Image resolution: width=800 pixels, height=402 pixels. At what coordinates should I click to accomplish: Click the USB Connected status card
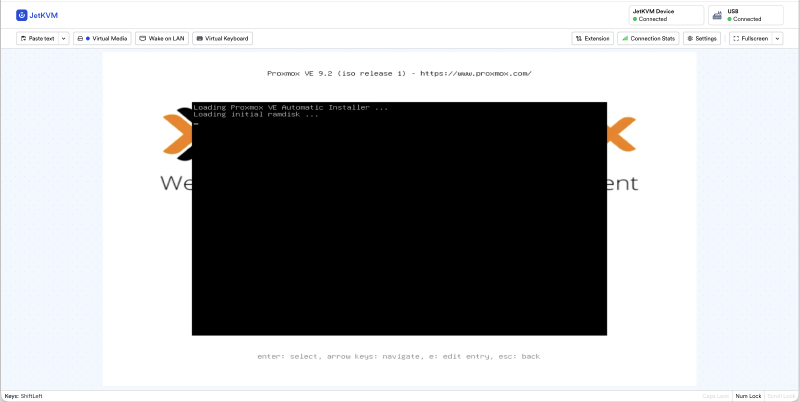coord(745,15)
